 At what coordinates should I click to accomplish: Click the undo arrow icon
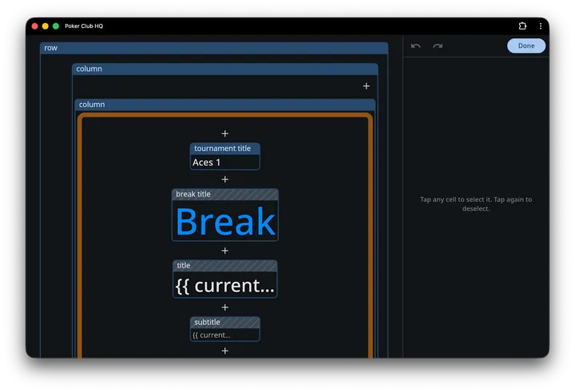pyautogui.click(x=415, y=46)
